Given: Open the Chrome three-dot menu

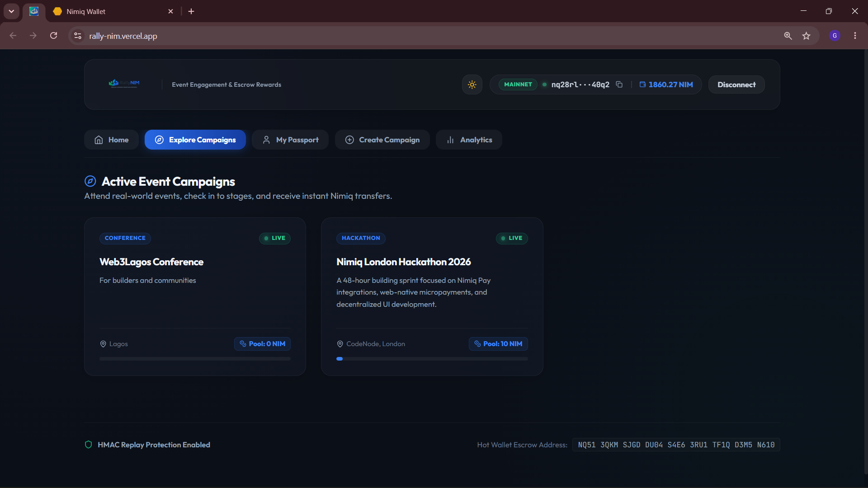Looking at the screenshot, I should click(x=855, y=36).
